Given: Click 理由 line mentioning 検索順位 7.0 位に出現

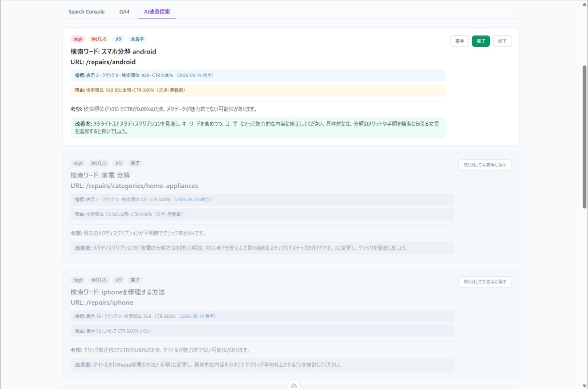Looking at the screenshot, I should [x=262, y=214].
